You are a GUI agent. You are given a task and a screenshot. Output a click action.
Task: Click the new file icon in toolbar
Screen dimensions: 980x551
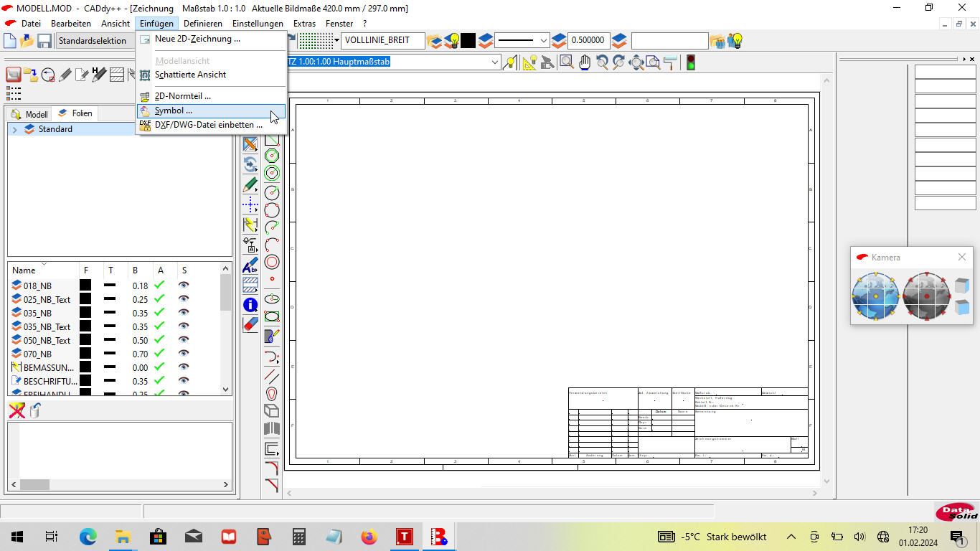click(x=10, y=41)
